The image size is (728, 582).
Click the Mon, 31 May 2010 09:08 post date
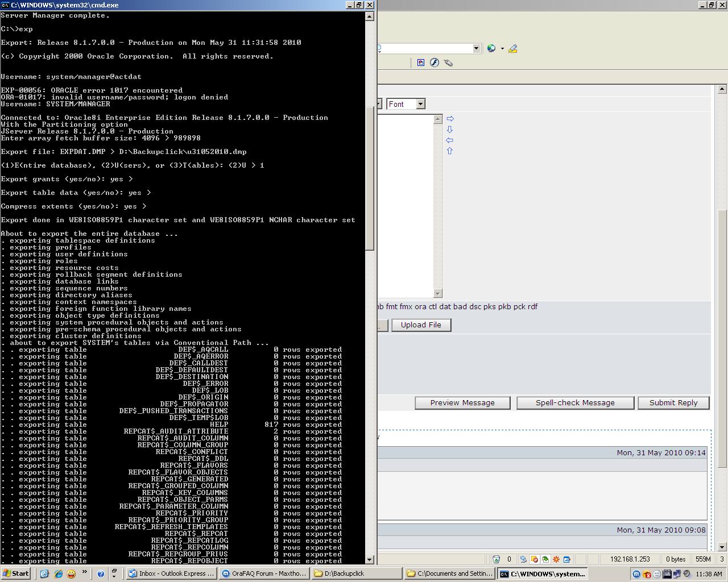point(661,530)
